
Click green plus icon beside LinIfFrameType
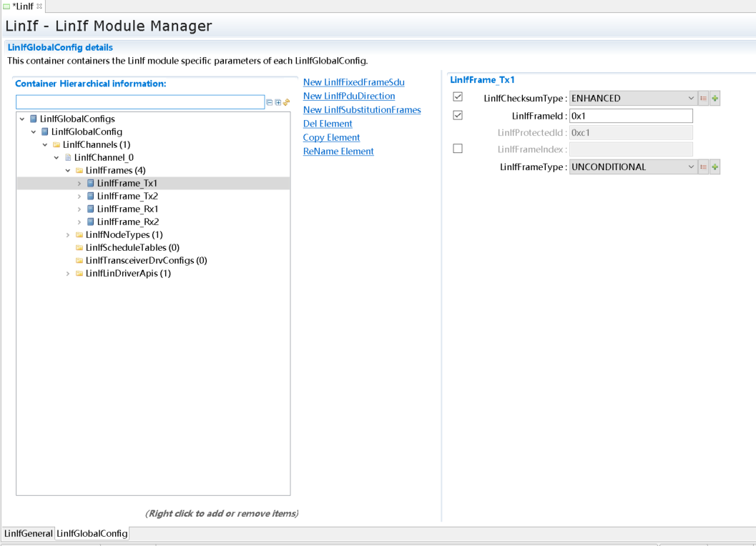tap(715, 167)
